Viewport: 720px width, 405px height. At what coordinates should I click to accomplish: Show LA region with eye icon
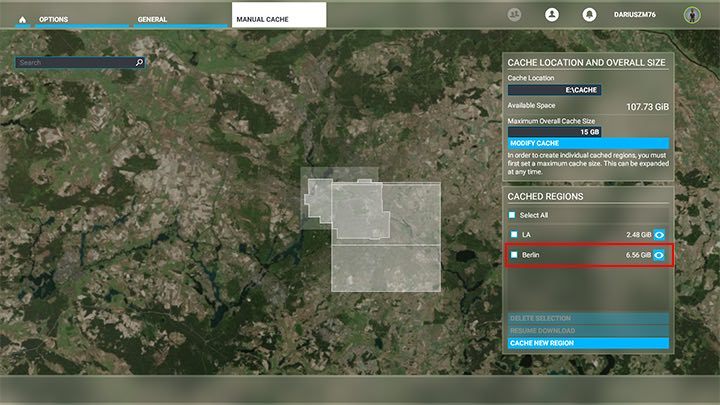point(660,234)
